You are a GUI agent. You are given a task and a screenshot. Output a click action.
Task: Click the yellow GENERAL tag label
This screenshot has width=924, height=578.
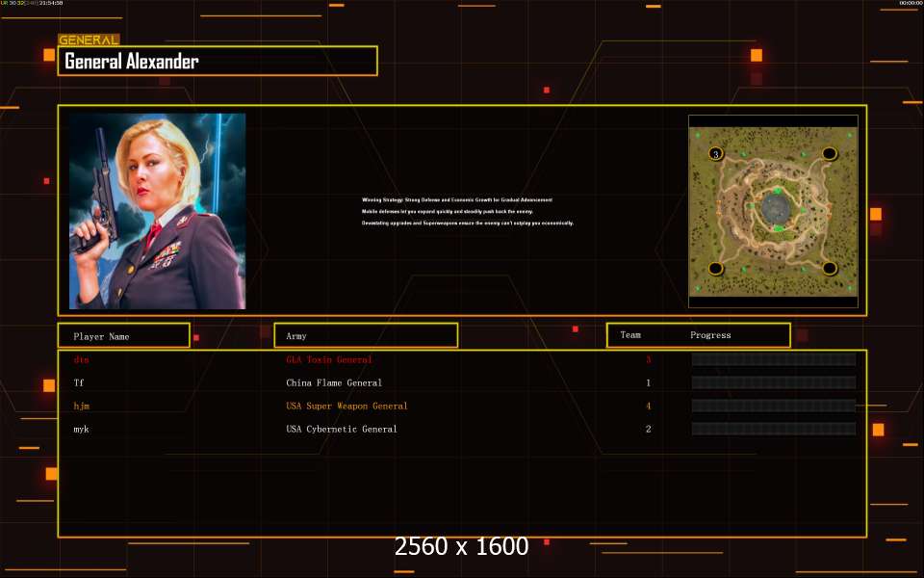89,40
